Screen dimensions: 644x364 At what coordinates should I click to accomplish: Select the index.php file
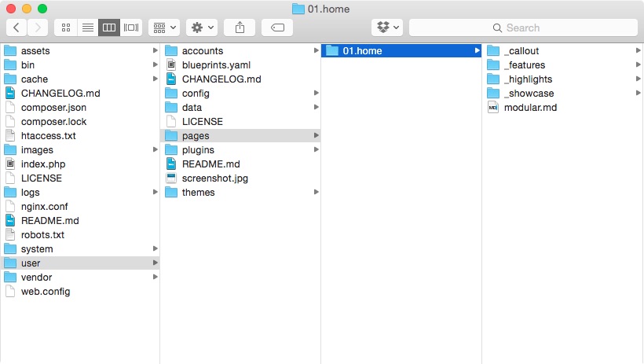43,164
